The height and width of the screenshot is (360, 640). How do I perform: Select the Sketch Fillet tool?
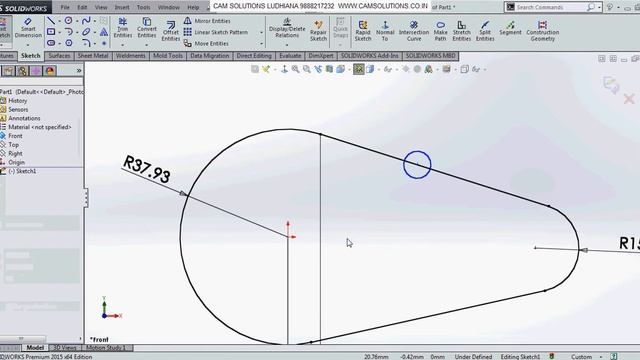click(x=86, y=42)
